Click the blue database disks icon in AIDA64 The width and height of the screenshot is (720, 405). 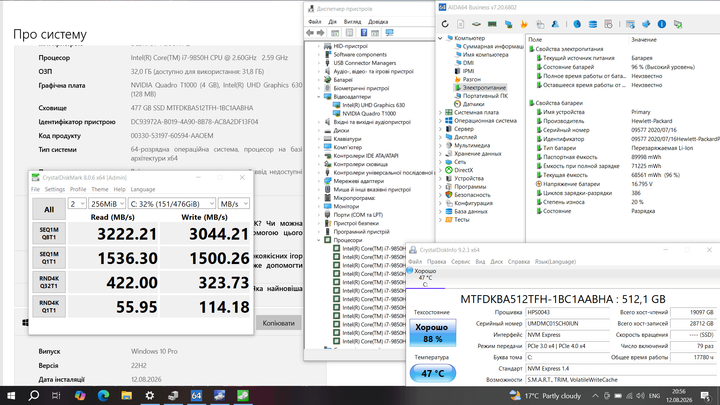[593, 24]
